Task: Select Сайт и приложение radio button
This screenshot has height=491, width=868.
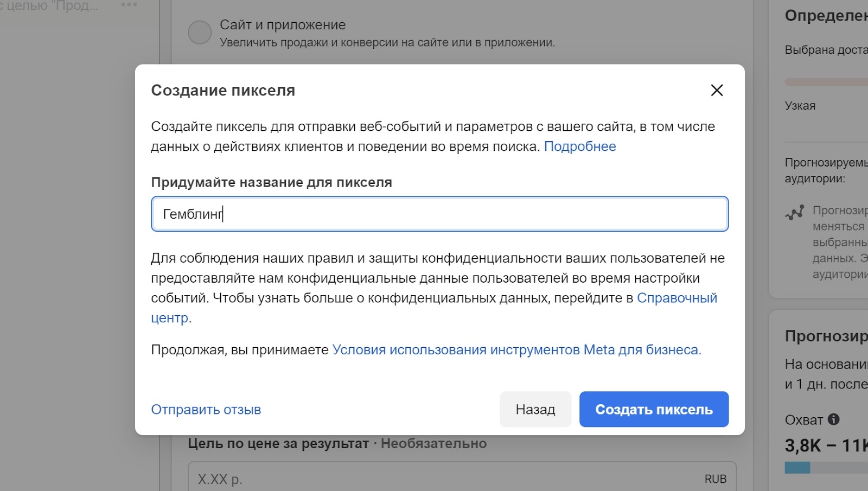Action: coord(200,33)
